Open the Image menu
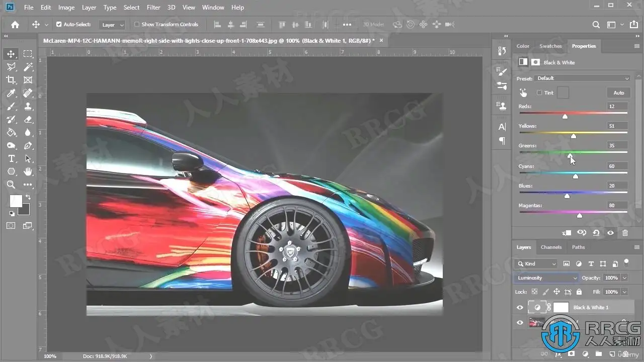The height and width of the screenshot is (362, 644). (66, 8)
